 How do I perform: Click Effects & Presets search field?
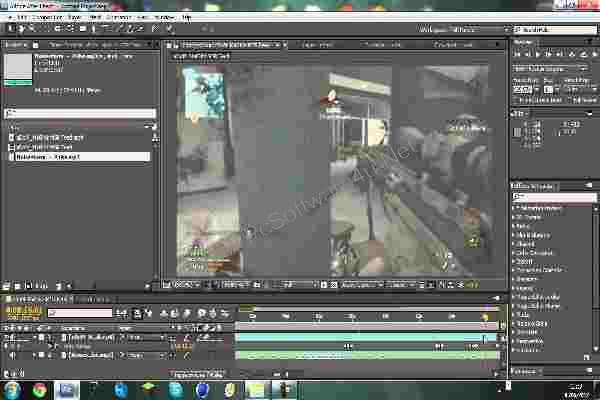[554, 197]
